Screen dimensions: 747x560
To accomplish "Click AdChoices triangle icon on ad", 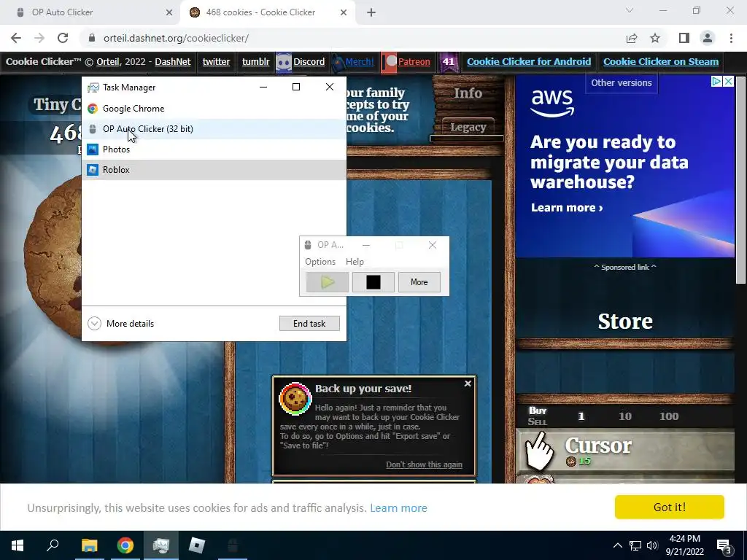I will pos(716,82).
